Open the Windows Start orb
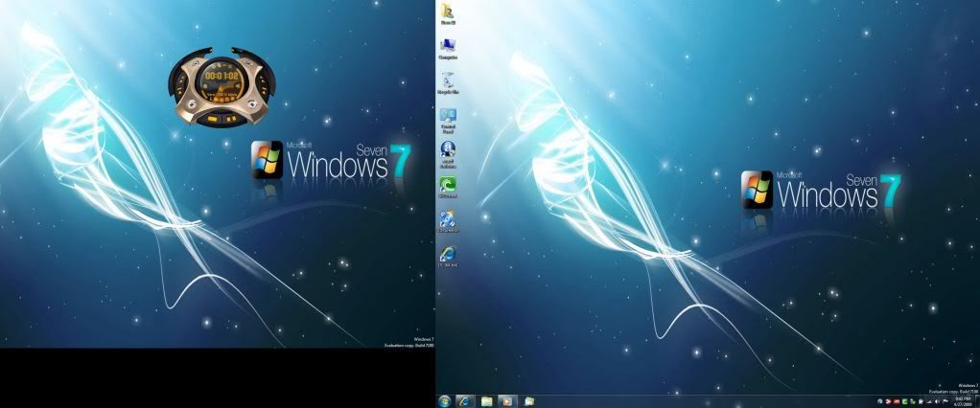 (x=445, y=401)
